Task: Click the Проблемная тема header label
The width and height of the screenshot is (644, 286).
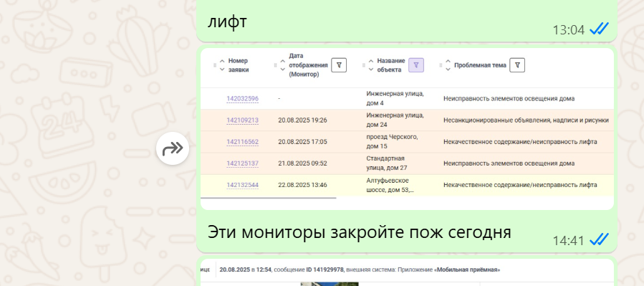Action: (x=480, y=65)
